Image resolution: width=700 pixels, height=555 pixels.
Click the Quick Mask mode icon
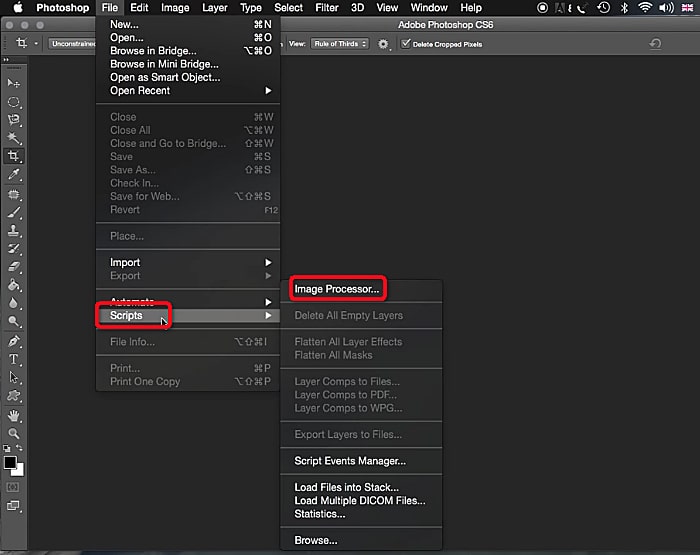pyautogui.click(x=13, y=487)
